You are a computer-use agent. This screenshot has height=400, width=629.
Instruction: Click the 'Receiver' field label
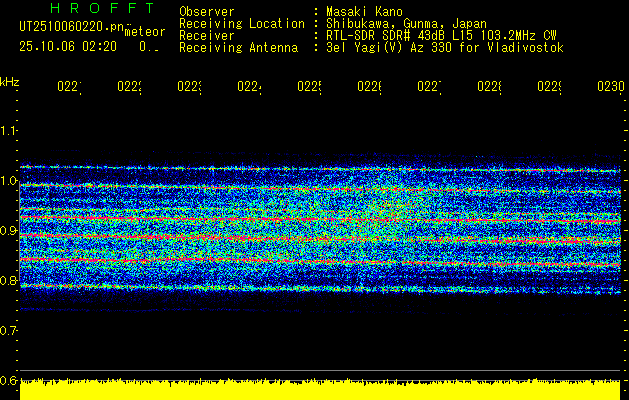(207, 36)
